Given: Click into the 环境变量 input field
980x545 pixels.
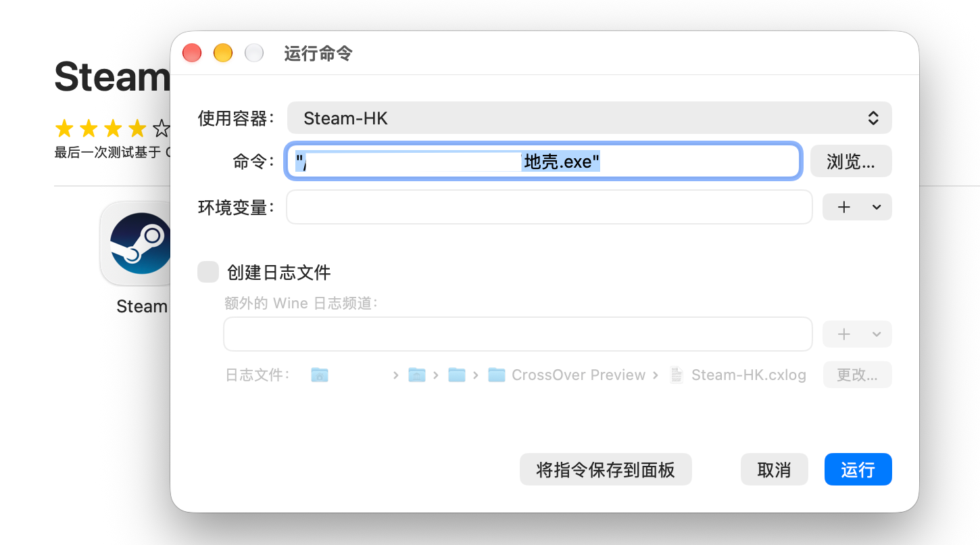Looking at the screenshot, I should click(549, 207).
